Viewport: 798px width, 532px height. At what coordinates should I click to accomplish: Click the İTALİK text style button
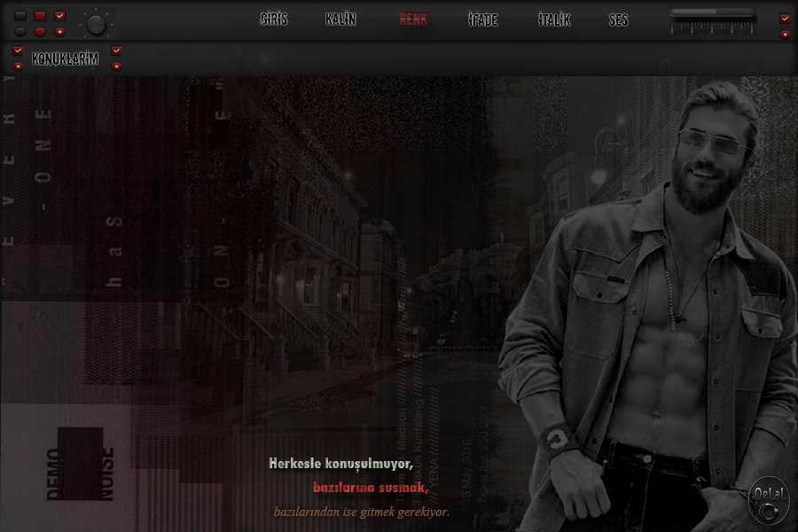(554, 20)
